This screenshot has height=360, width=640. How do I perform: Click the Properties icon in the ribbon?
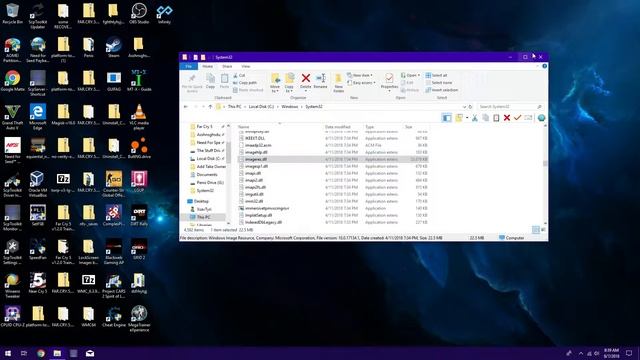[389, 78]
